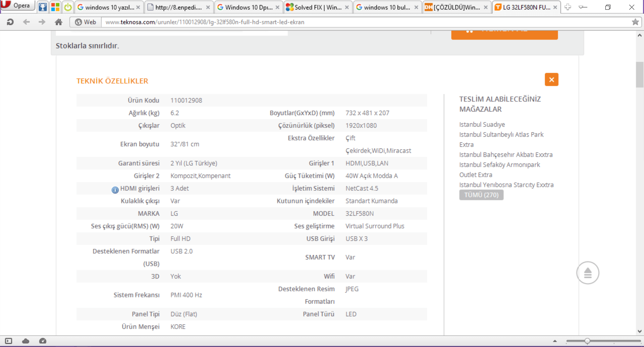
Task: Open a new tab with the plus icon
Action: (568, 7)
